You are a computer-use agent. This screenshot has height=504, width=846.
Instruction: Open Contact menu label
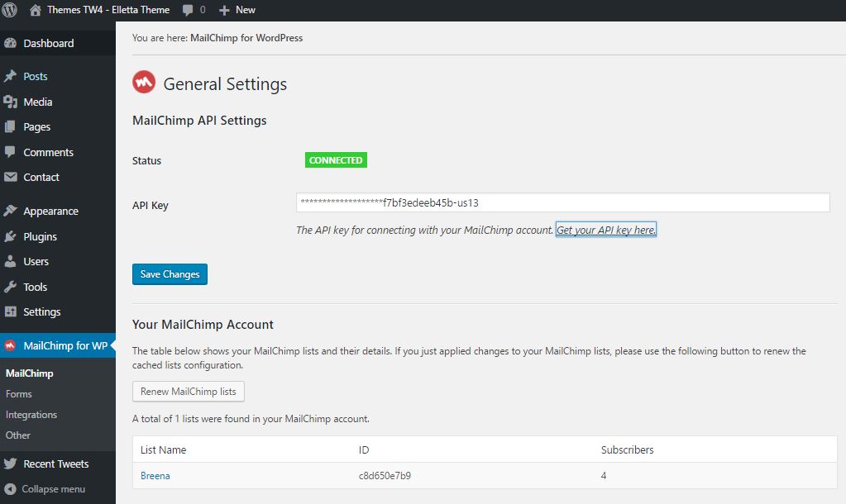(41, 177)
